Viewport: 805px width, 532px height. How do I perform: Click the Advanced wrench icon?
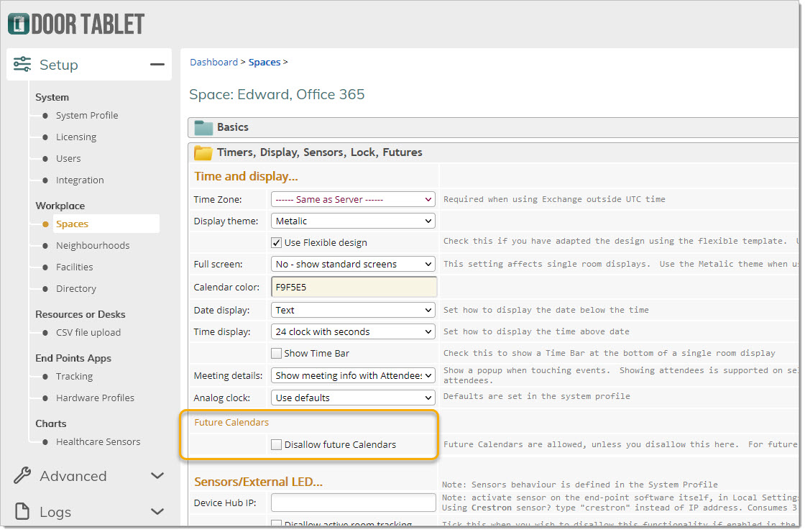22,476
